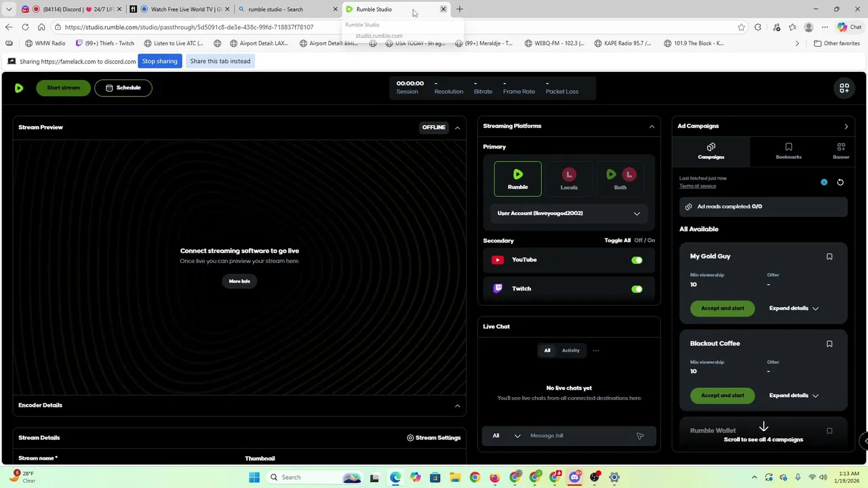Expand details for My Gold Guy

click(794, 308)
